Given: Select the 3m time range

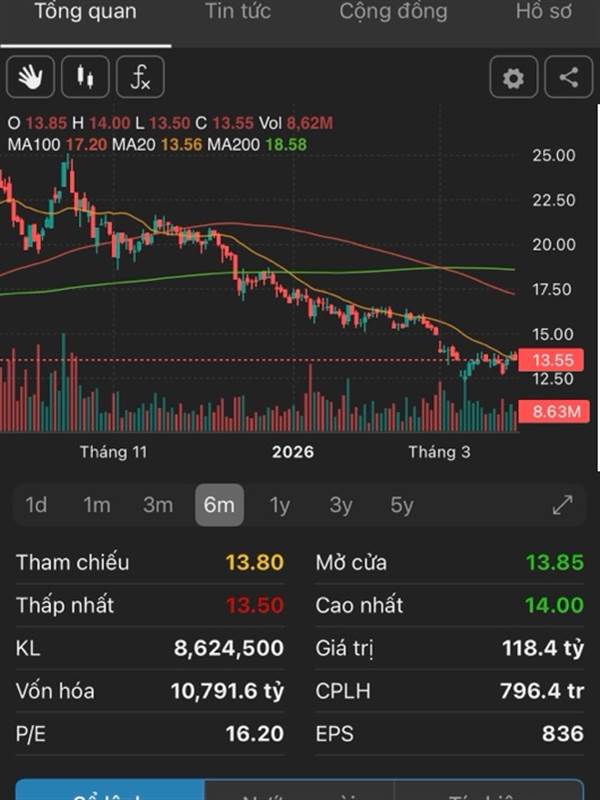Looking at the screenshot, I should coord(158,505).
